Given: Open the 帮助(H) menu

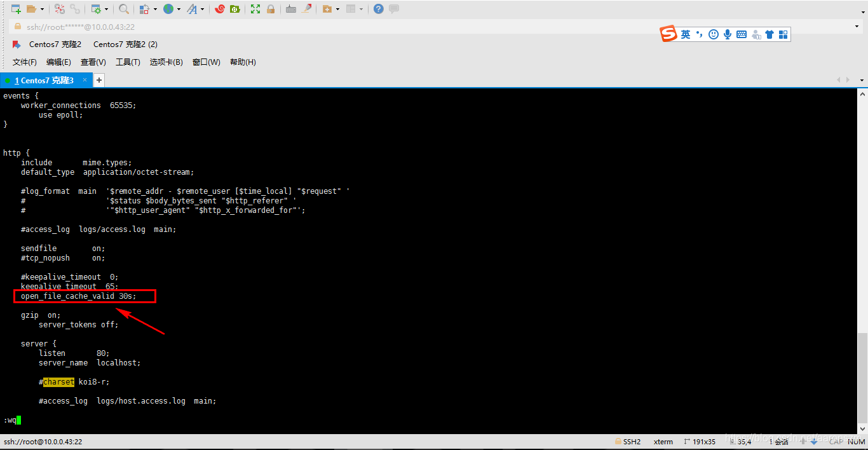Looking at the screenshot, I should click(x=243, y=62).
